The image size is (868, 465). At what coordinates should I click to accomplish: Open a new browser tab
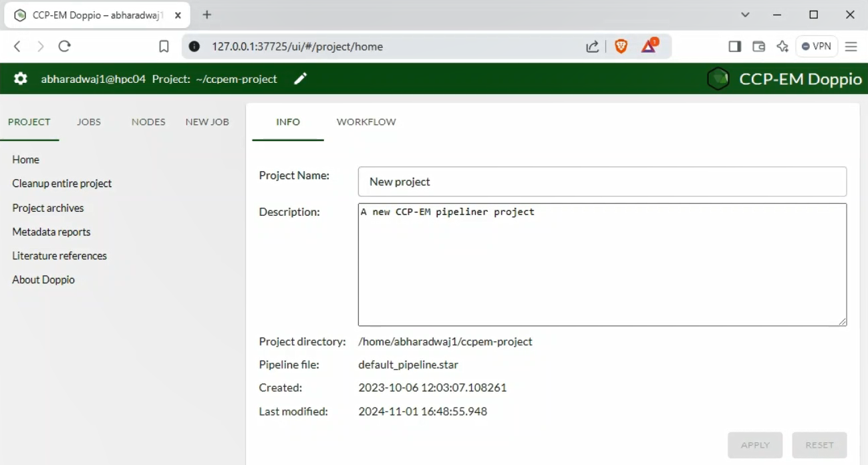[x=207, y=15]
